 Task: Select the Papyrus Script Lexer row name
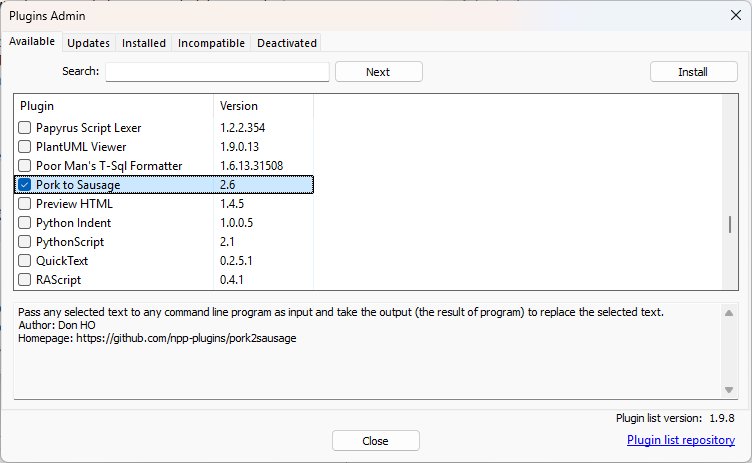[x=89, y=128]
